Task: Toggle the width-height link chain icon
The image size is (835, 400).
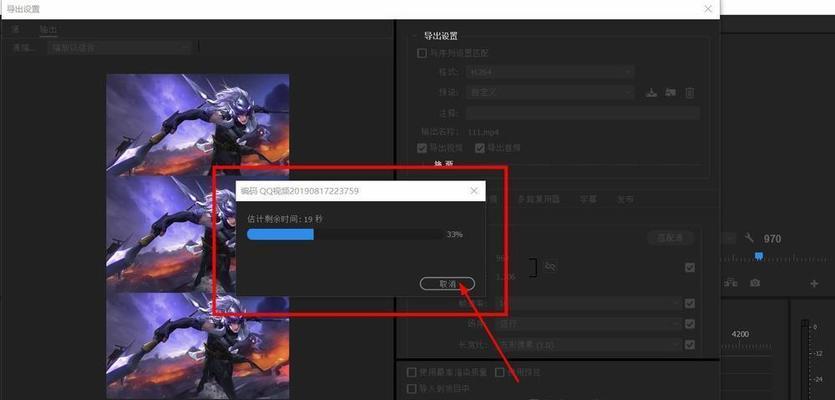Action: point(550,266)
